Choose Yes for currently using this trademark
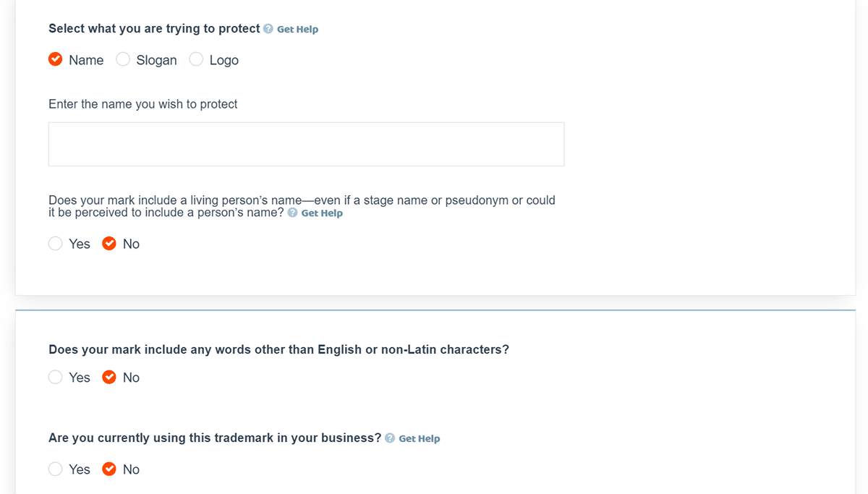868x494 pixels. (x=56, y=469)
